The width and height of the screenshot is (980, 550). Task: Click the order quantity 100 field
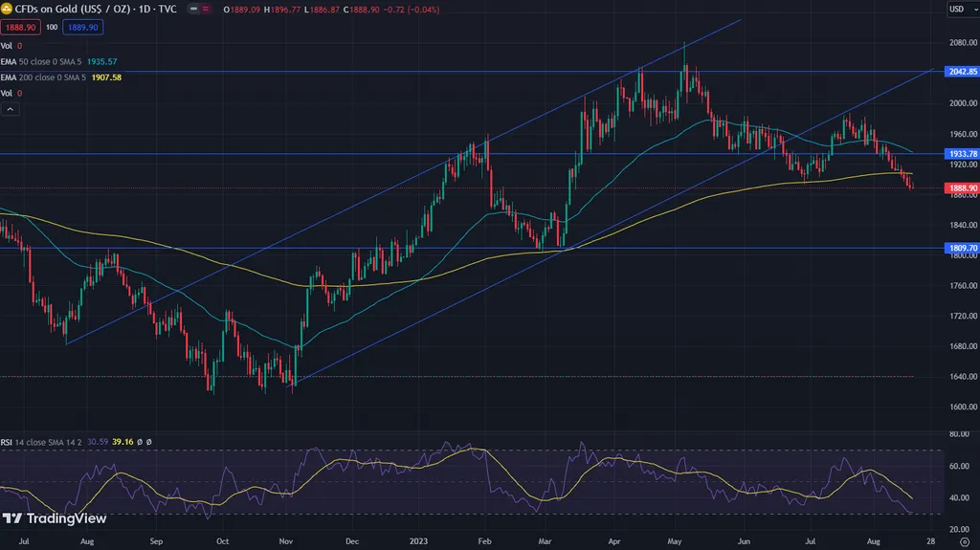point(52,28)
